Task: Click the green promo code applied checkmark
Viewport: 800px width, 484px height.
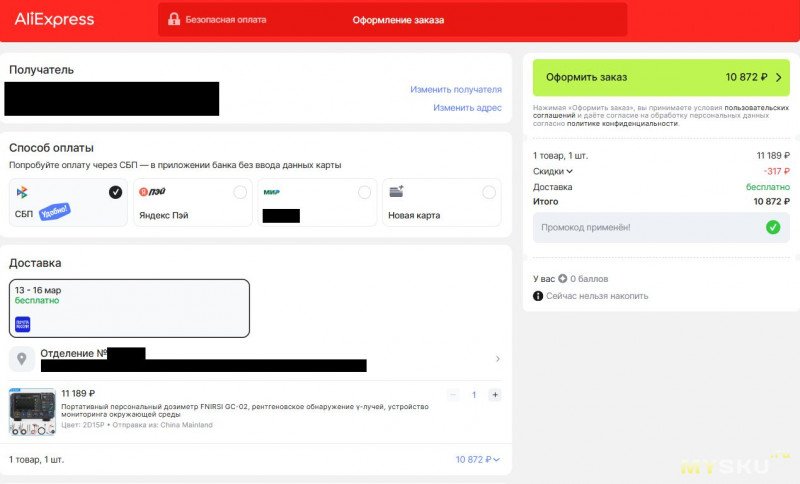Action: pyautogui.click(x=772, y=227)
